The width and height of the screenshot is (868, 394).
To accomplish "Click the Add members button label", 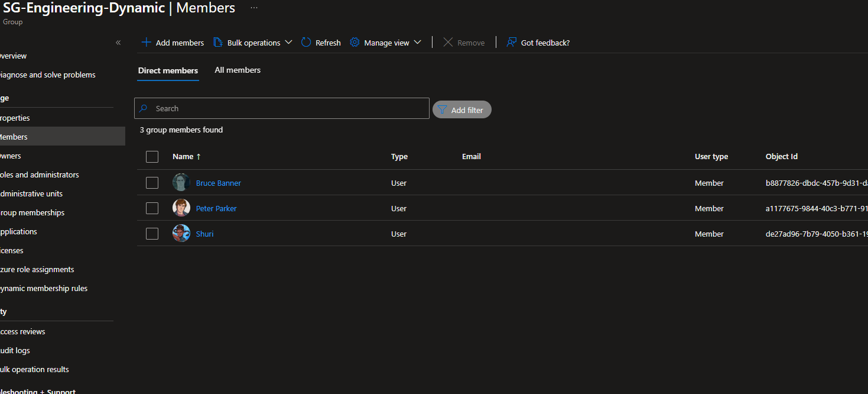I will (180, 43).
